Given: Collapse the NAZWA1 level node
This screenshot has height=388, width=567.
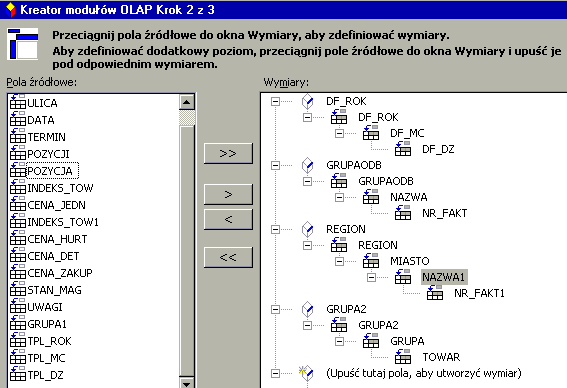Looking at the screenshot, I should pos(371,277).
